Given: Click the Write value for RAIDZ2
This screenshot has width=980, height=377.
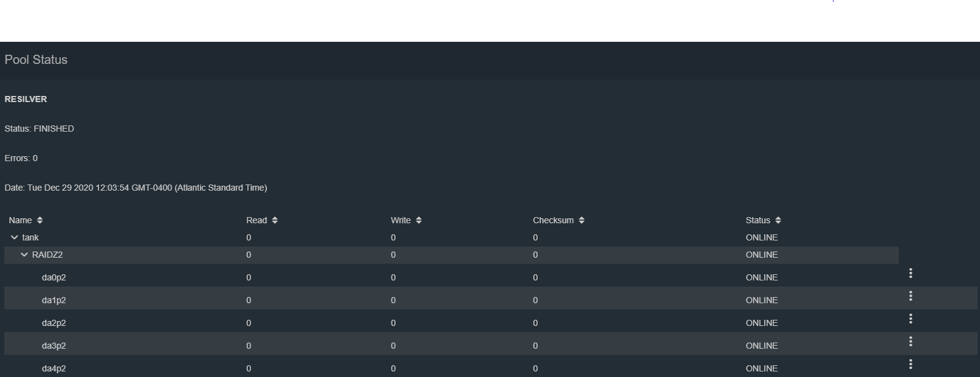Looking at the screenshot, I should tap(393, 255).
